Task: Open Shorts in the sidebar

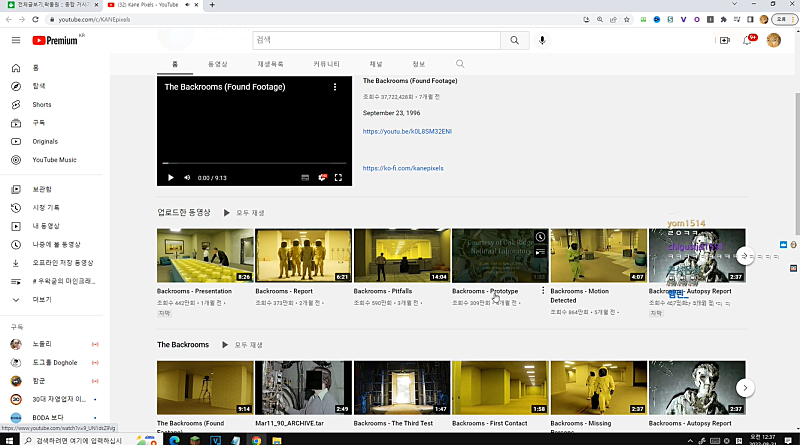Action: click(x=41, y=104)
